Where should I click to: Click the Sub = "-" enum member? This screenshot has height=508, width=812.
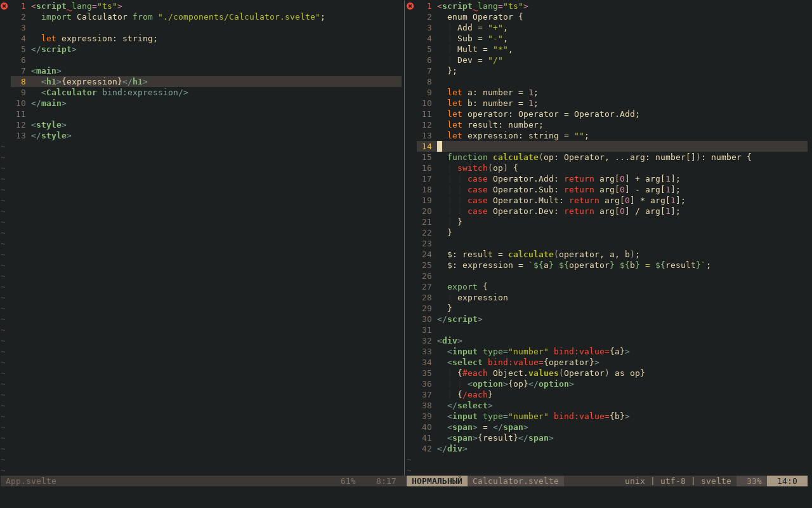point(483,38)
